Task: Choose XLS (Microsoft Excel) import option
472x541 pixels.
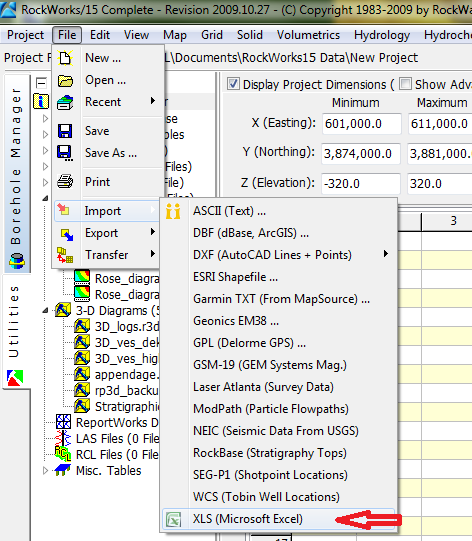Action: click(x=279, y=519)
